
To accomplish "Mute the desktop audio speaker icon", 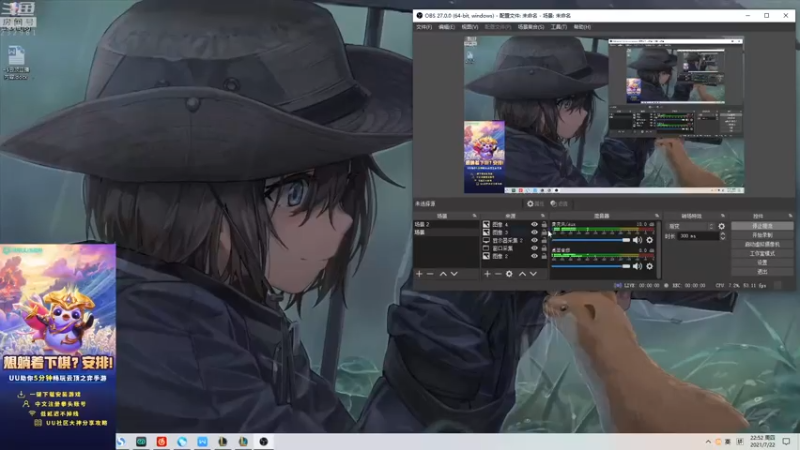I will coord(637,266).
